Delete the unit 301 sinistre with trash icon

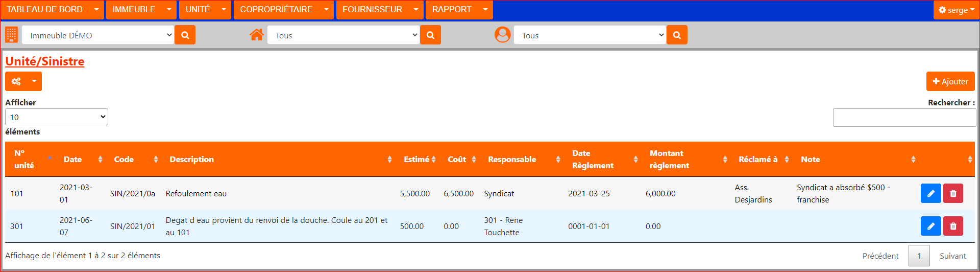[x=953, y=226]
